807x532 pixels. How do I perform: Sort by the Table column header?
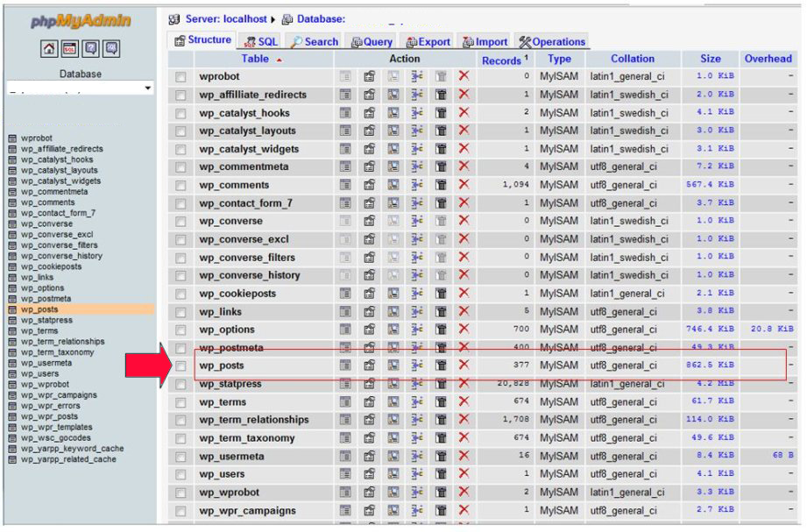pos(255,59)
